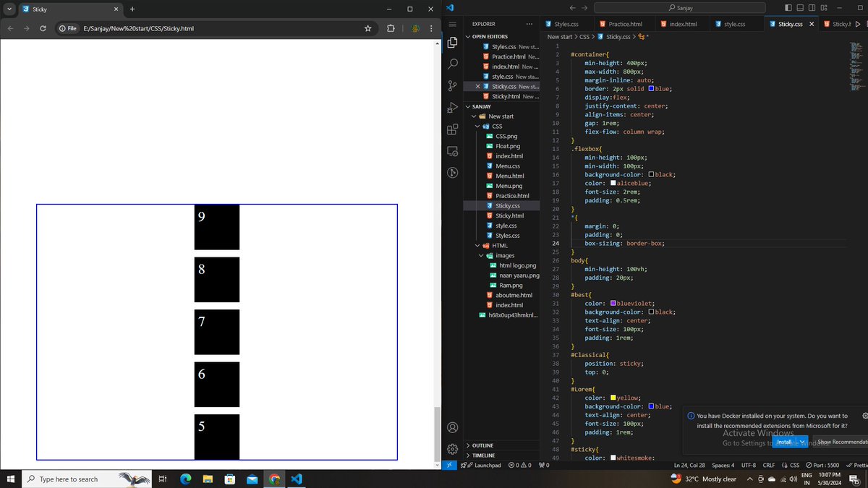Start Live Server via Port : 5500
The height and width of the screenshot is (488, 868).
pos(822,465)
